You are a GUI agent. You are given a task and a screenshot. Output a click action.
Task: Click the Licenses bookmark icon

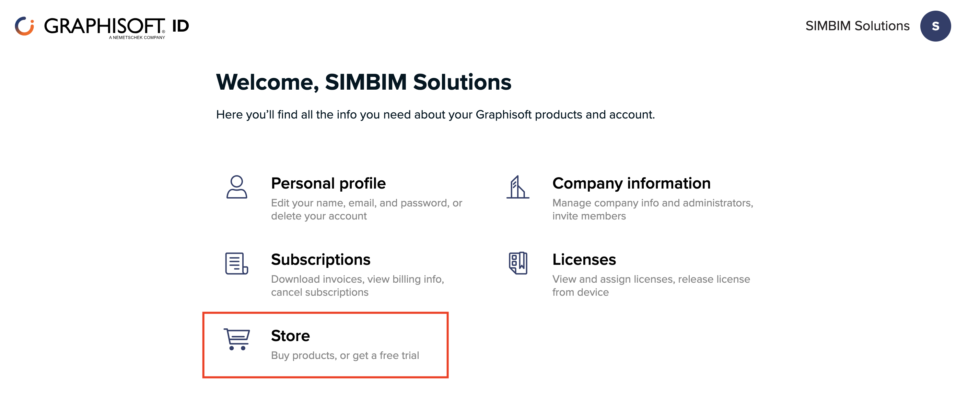(x=518, y=263)
